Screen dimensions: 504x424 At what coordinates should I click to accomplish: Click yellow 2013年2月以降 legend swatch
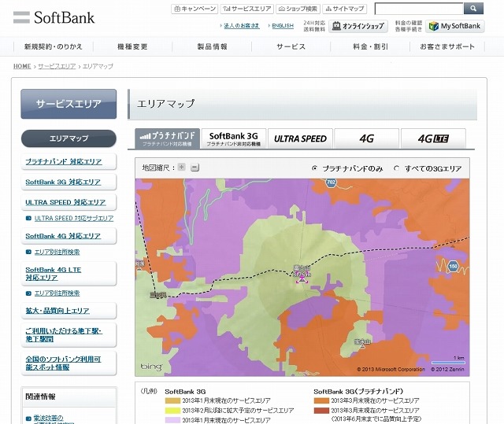click(x=172, y=411)
